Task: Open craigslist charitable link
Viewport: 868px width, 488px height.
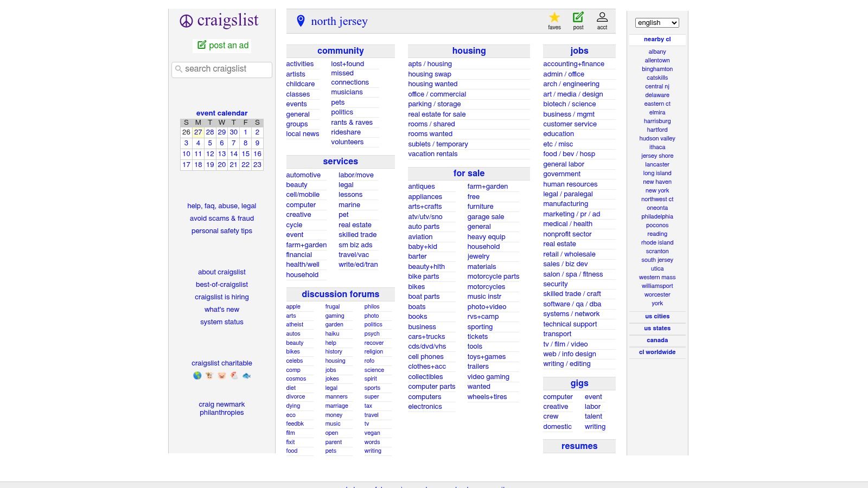Action: 221,363
